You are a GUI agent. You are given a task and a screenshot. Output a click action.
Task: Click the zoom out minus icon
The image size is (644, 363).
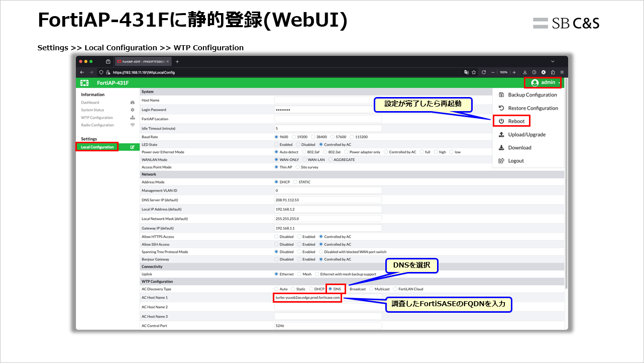click(494, 72)
